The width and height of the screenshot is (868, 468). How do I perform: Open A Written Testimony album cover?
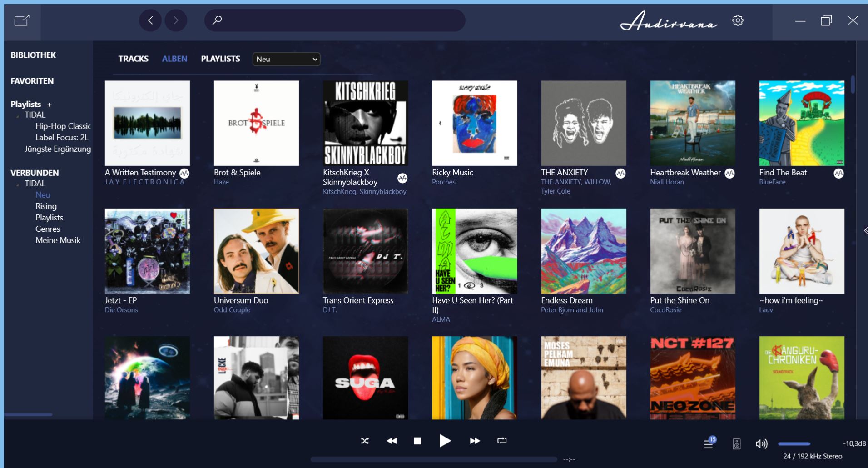pos(148,123)
